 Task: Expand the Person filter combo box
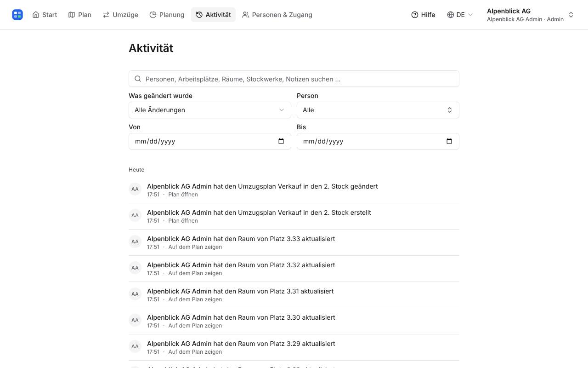[378, 110]
